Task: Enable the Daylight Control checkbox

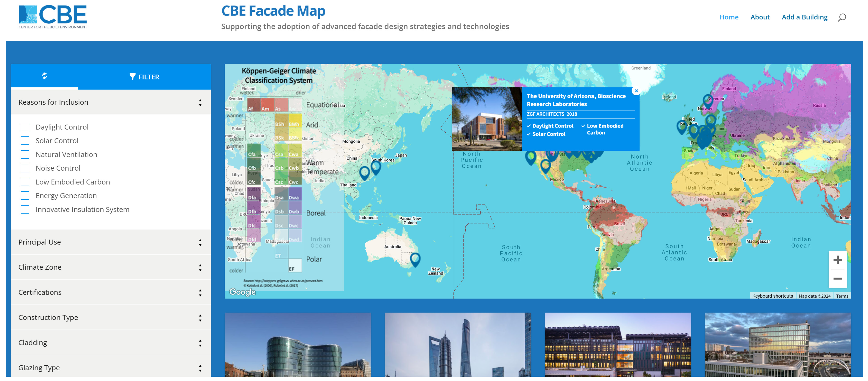Action: pyautogui.click(x=25, y=127)
